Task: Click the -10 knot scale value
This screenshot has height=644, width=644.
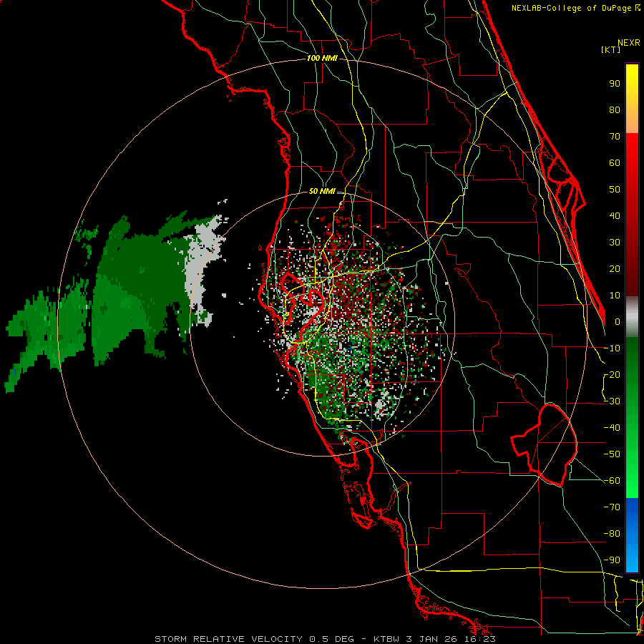Action: tap(612, 348)
